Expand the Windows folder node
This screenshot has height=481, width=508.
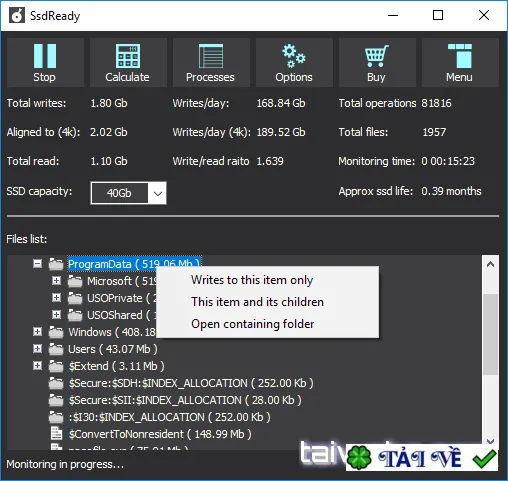click(x=38, y=332)
